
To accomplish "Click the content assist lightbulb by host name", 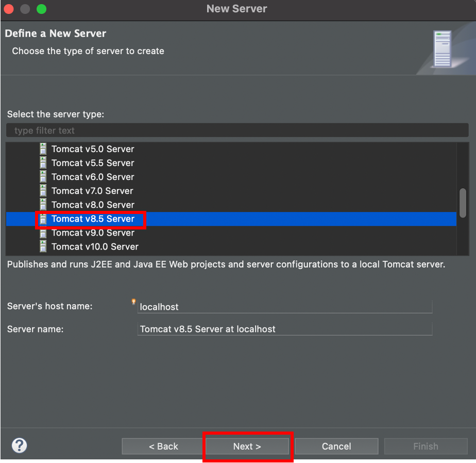I will click(133, 302).
